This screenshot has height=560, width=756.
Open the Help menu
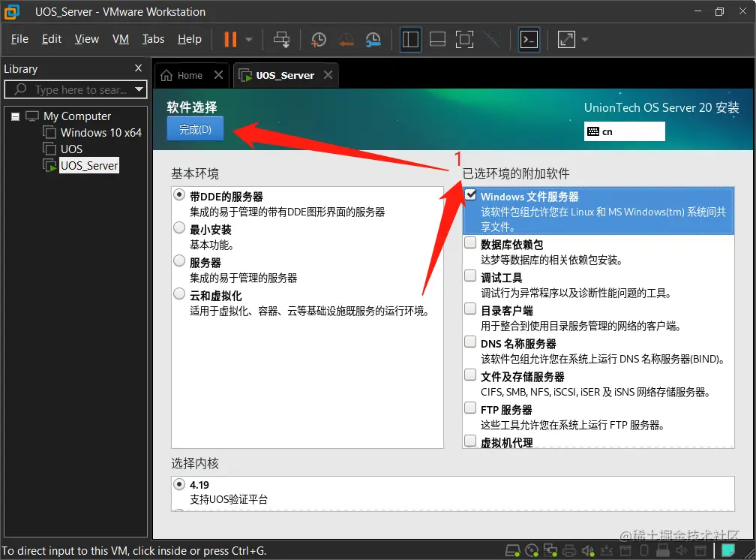(x=190, y=39)
